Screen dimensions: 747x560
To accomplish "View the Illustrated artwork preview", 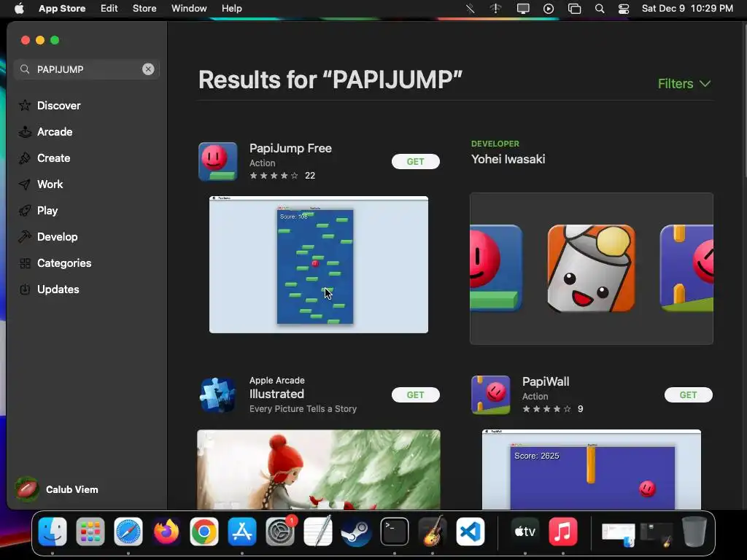I will [319, 470].
